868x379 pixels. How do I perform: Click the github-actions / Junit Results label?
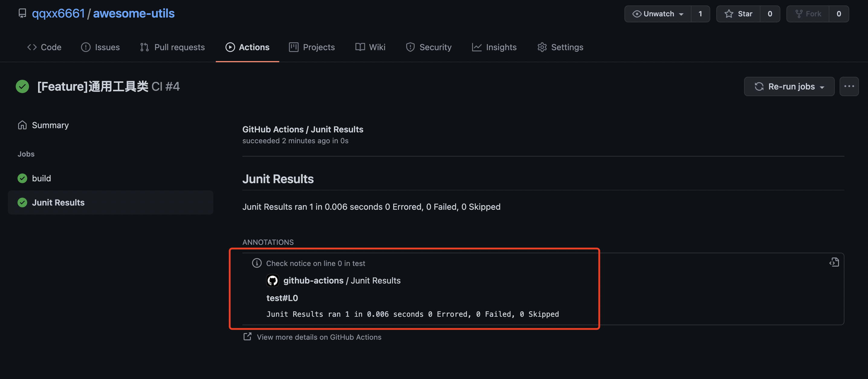click(x=342, y=281)
